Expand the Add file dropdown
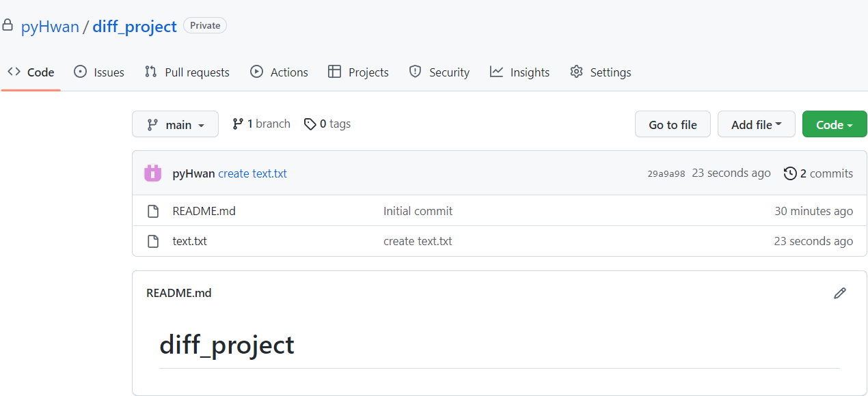The width and height of the screenshot is (868, 396). click(757, 124)
